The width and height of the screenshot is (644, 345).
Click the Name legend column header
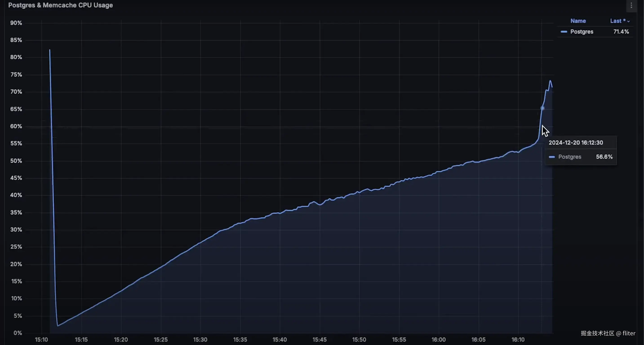click(578, 21)
